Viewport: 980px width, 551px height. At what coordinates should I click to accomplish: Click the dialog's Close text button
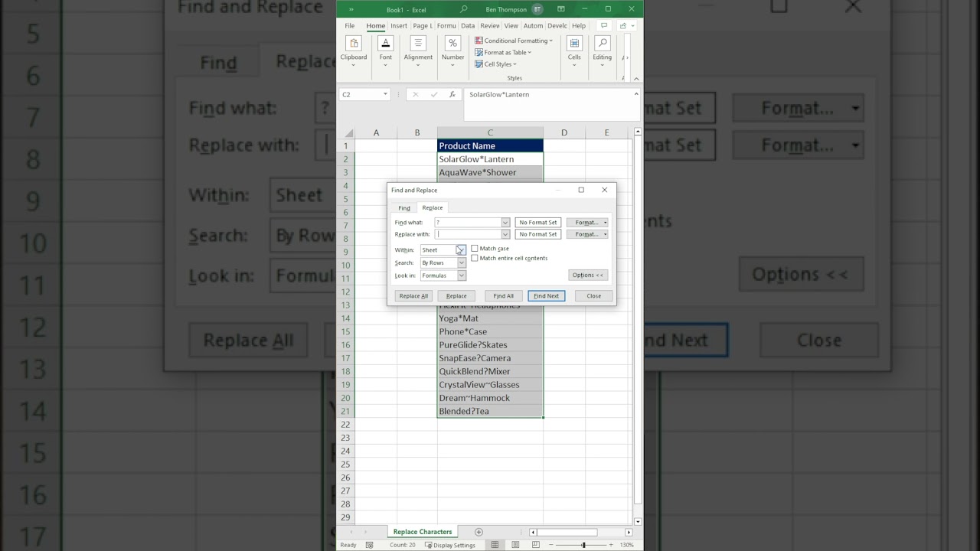click(594, 296)
